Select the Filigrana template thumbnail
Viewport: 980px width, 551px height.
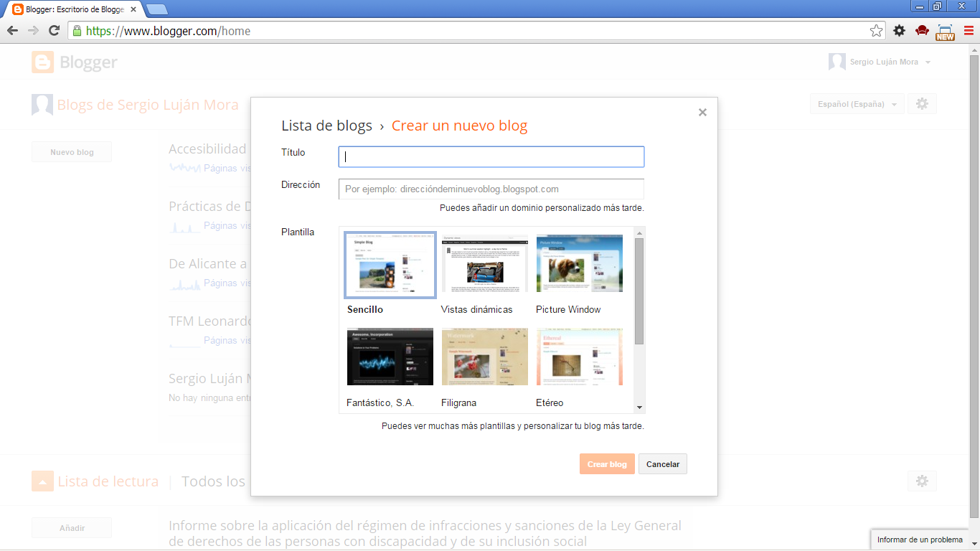tap(485, 357)
